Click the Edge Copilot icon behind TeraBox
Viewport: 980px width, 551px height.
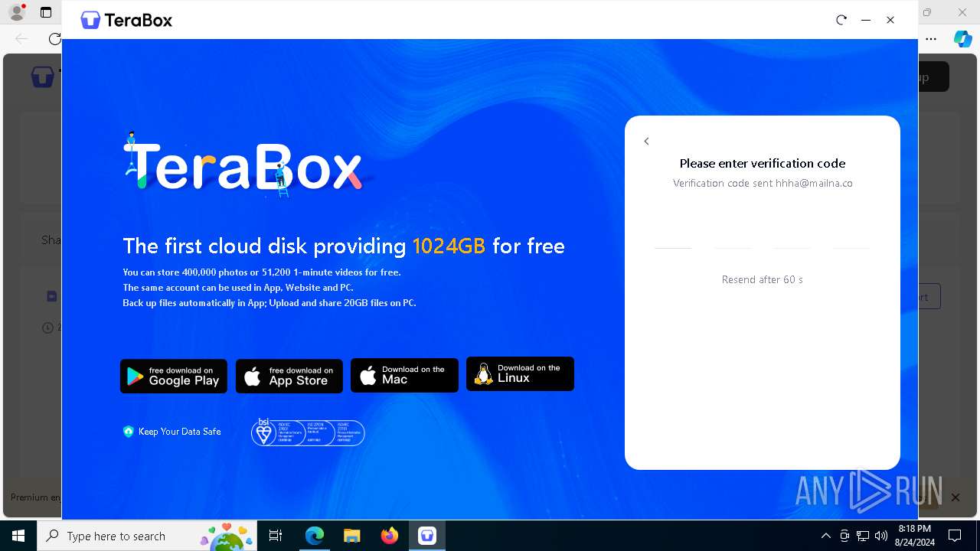pos(962,38)
